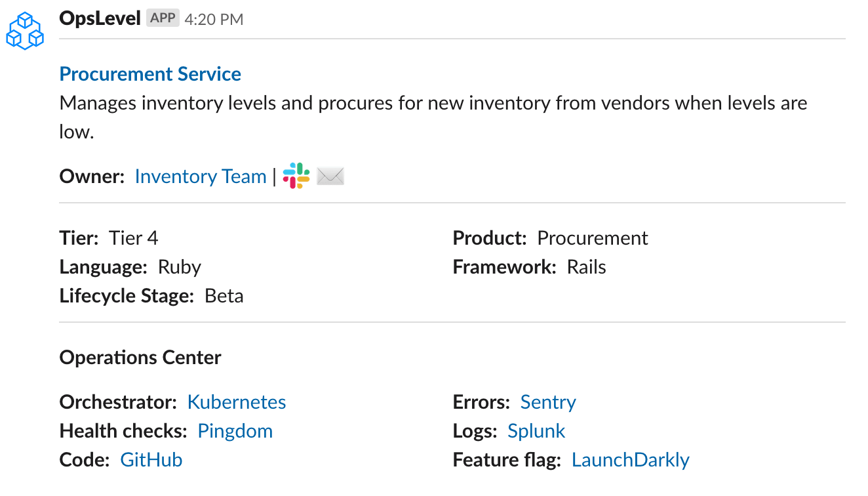Screen dimensions: 868x496
Task: Open the Procurement Service link
Action: pos(150,73)
